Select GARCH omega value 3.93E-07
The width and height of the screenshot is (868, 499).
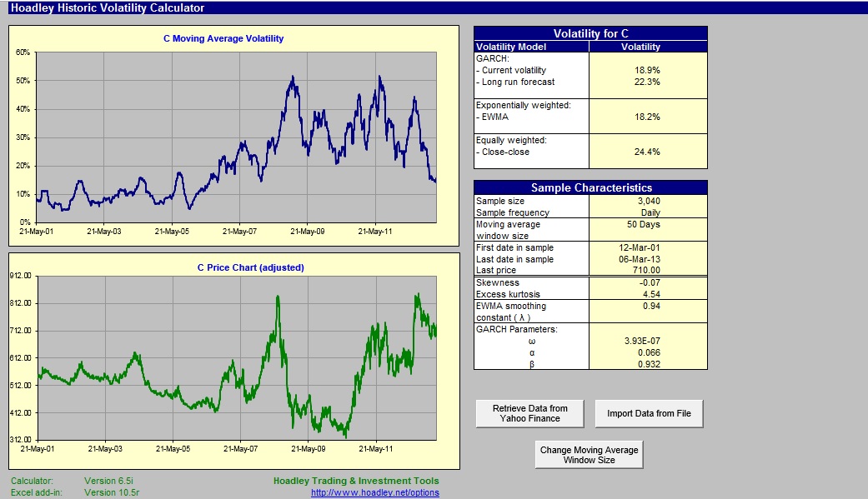[642, 341]
